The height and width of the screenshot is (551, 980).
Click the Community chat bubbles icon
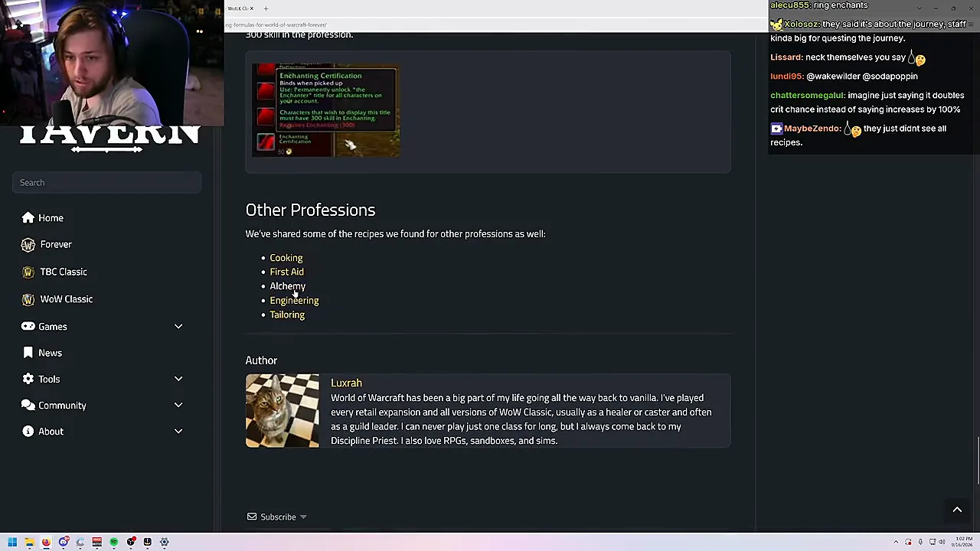[28, 405]
